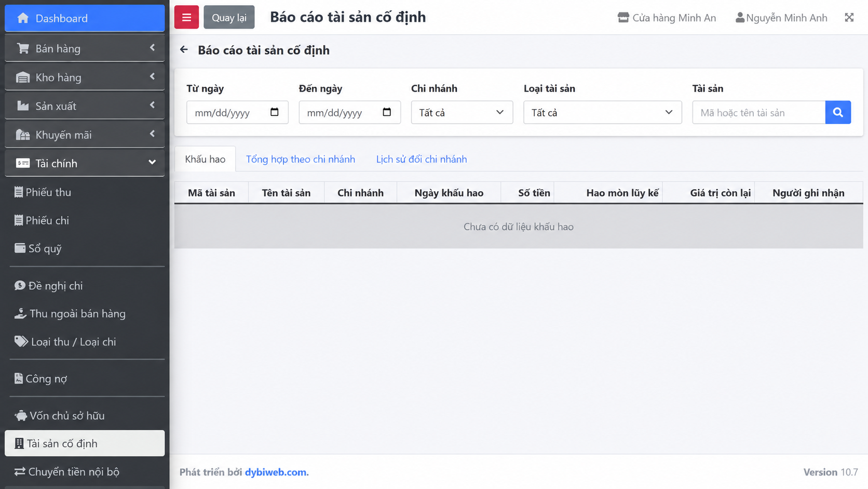Click the user icon near Nguyễn Minh Anh

point(740,18)
